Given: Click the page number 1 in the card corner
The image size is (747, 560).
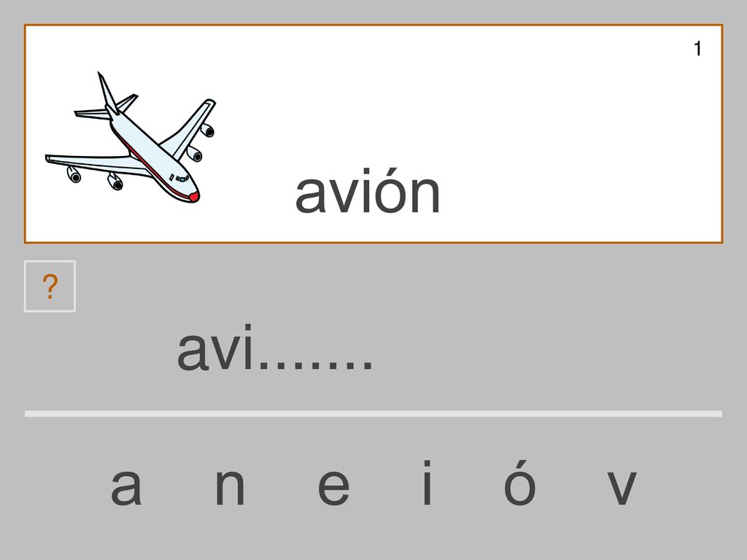Looking at the screenshot, I should [x=697, y=49].
